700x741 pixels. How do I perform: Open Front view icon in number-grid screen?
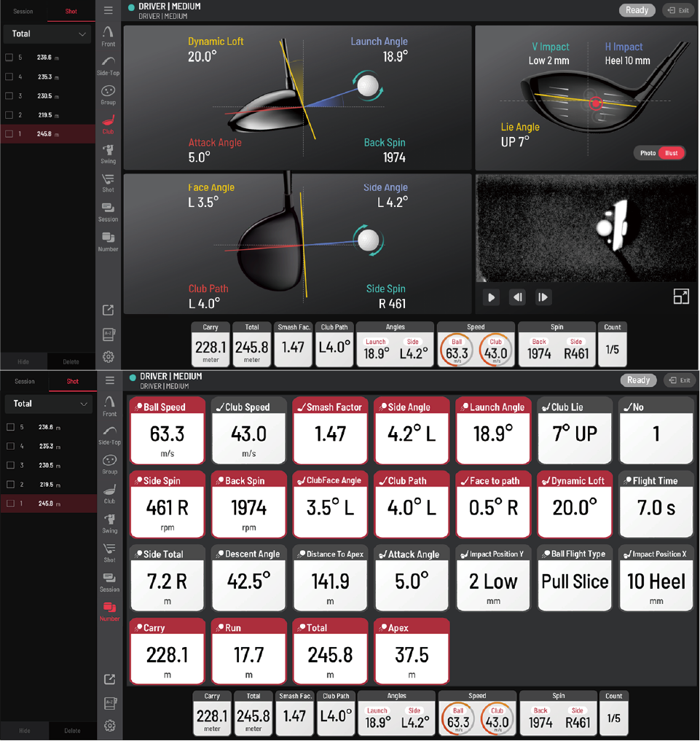109,406
